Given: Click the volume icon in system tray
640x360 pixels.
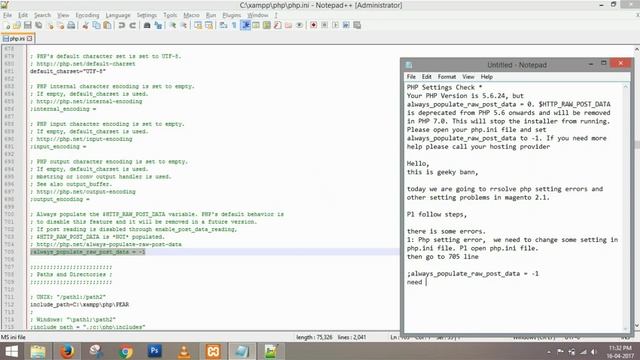Looking at the screenshot, I should pos(594,352).
